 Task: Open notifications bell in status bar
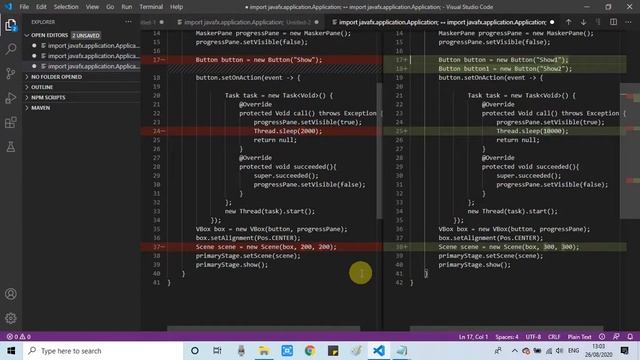pos(630,337)
